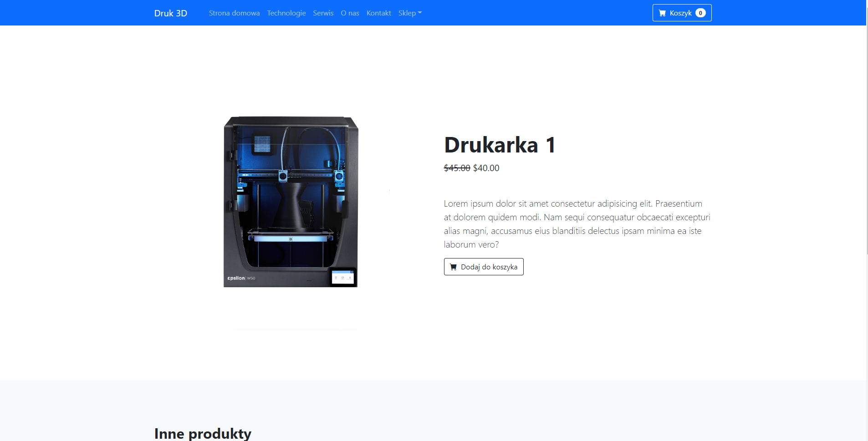The image size is (868, 441).
Task: Open the Sklep chevron arrow
Action: tap(420, 13)
